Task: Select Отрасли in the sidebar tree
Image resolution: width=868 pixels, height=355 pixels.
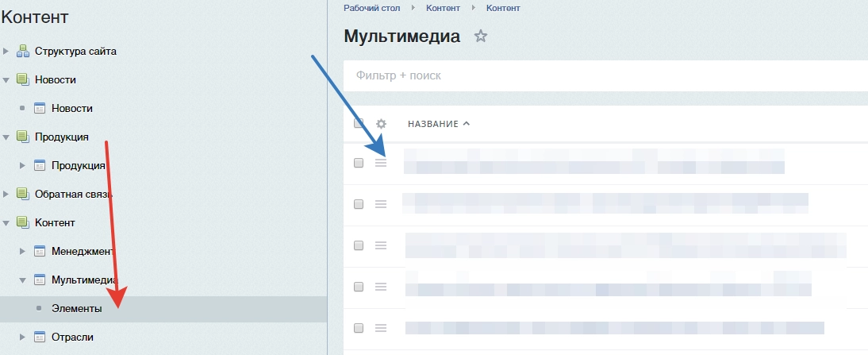Action: pyautogui.click(x=72, y=337)
